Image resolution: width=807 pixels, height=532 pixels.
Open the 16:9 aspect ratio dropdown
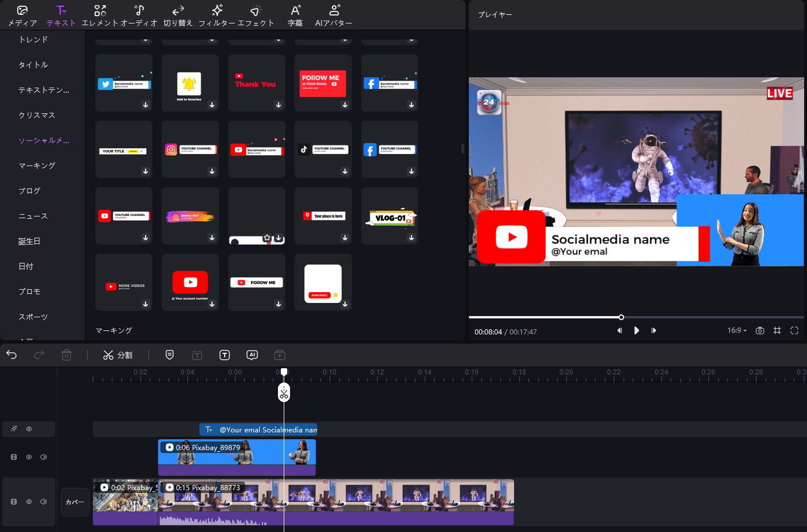pyautogui.click(x=737, y=330)
